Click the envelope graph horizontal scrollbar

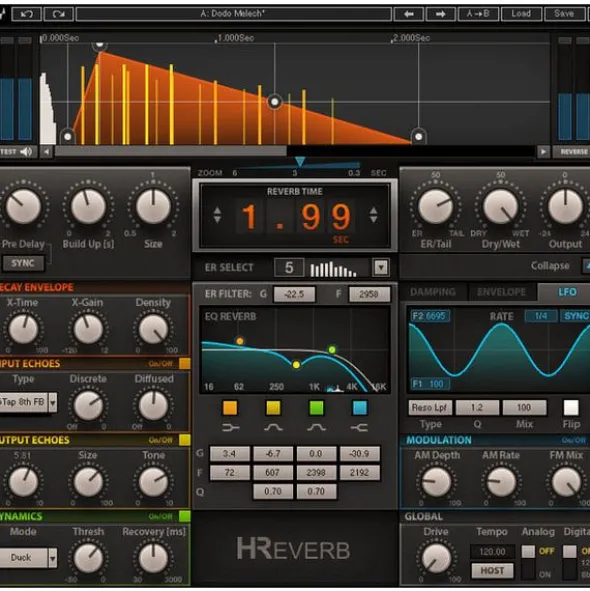point(171,152)
